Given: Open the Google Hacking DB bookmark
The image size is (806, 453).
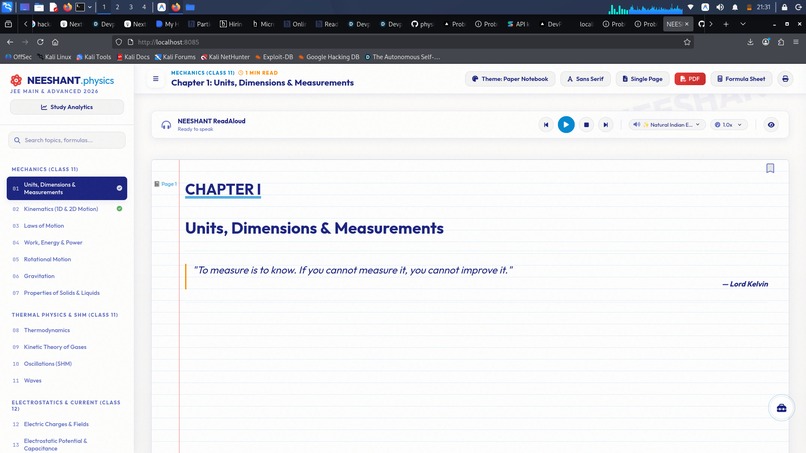Looking at the screenshot, I should pos(328,57).
